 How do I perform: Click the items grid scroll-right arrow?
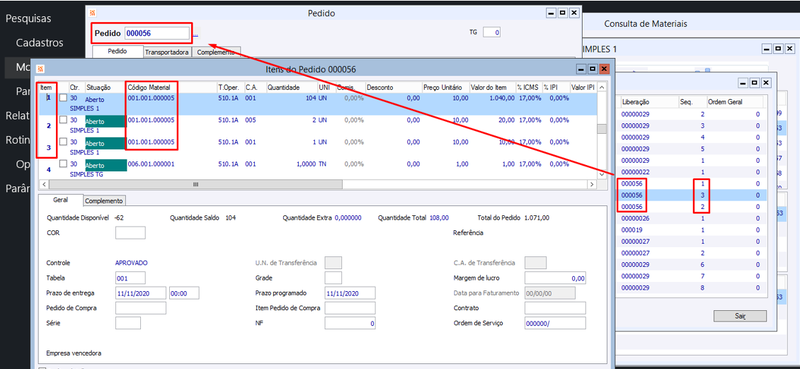click(591, 184)
